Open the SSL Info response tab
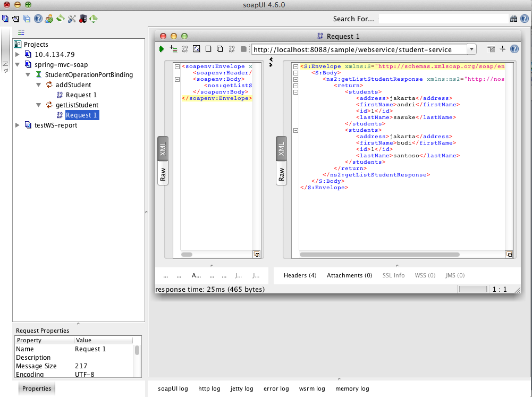532x397 pixels. coord(394,275)
